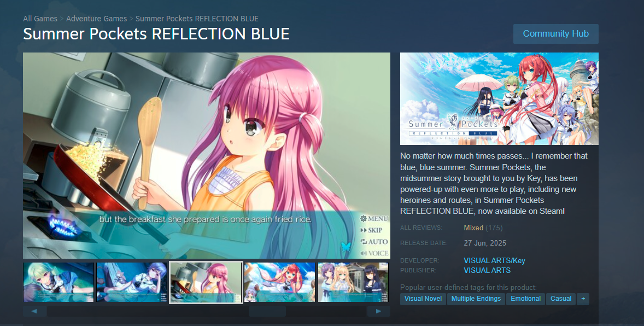Click the screenshot strip scrollbar handle

tap(267, 311)
